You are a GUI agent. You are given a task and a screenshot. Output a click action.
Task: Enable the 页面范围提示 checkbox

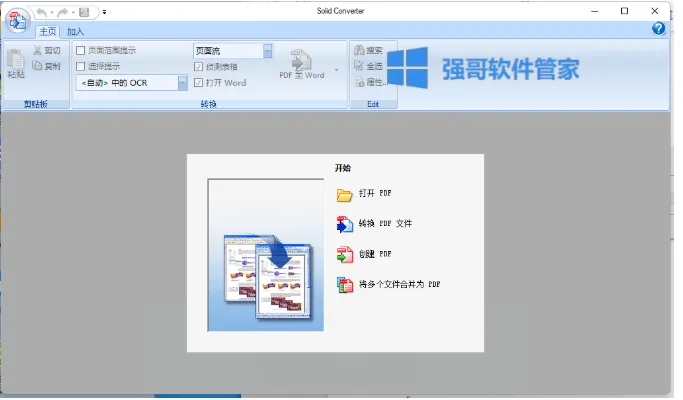pos(81,51)
